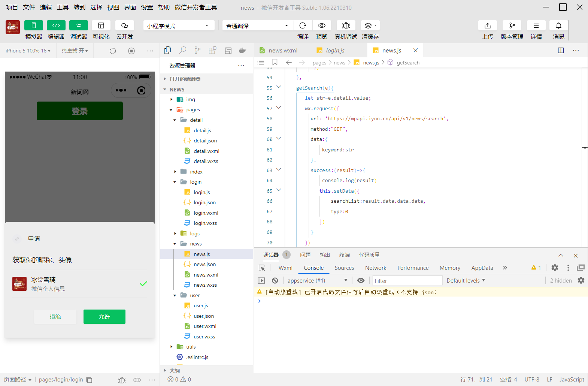The width and height of the screenshot is (588, 386).
Task: Click the clear cache layers icon
Action: tap(370, 25)
